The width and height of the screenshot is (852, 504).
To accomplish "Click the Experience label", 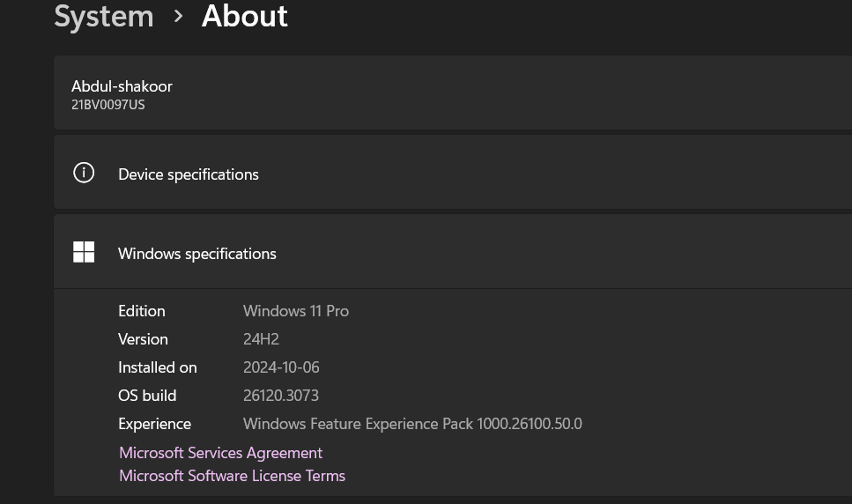I will [x=154, y=424].
